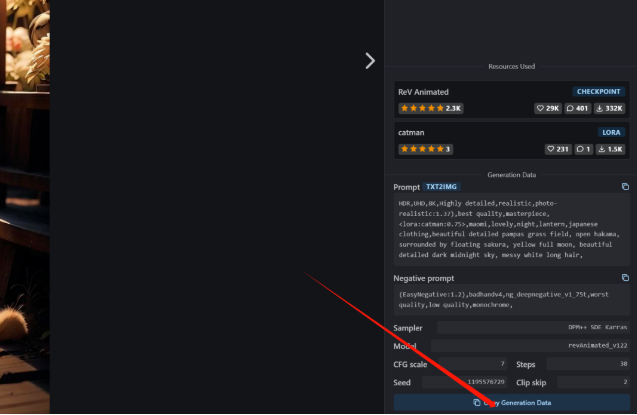Screen dimensions: 637x415
Task: Click the 1.5K downloads badge on catman
Action: (610, 149)
